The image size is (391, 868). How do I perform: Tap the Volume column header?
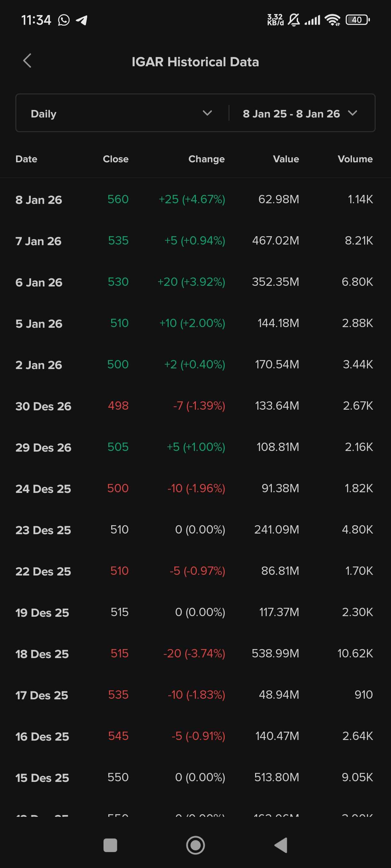[355, 159]
